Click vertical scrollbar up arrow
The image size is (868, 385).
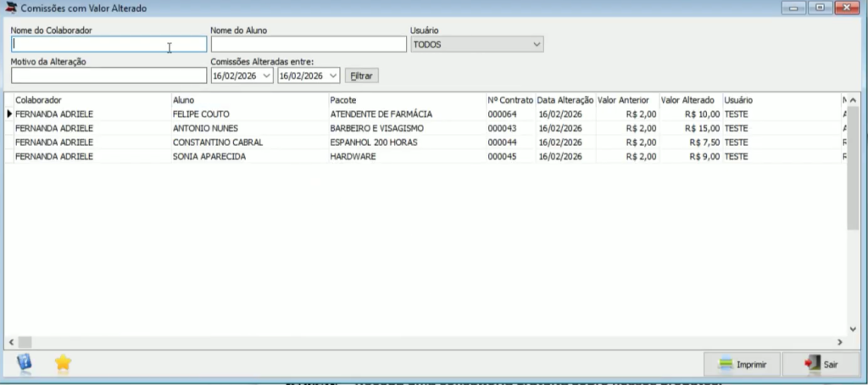pos(853,100)
